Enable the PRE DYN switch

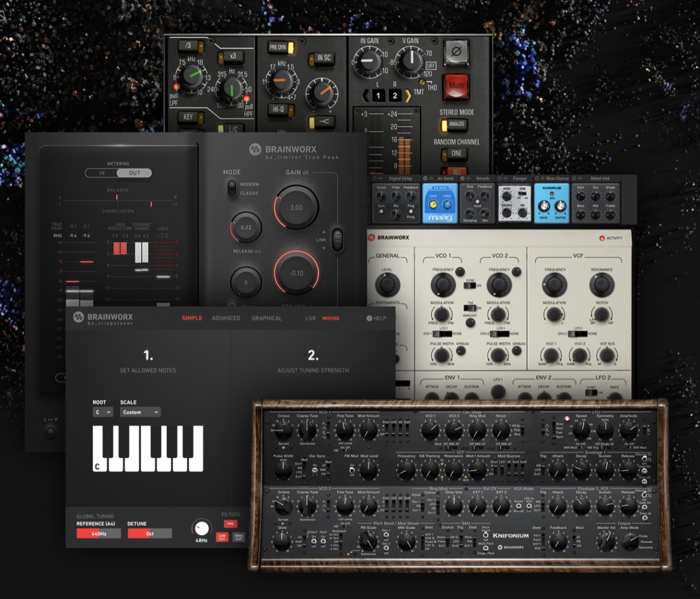click(x=281, y=47)
